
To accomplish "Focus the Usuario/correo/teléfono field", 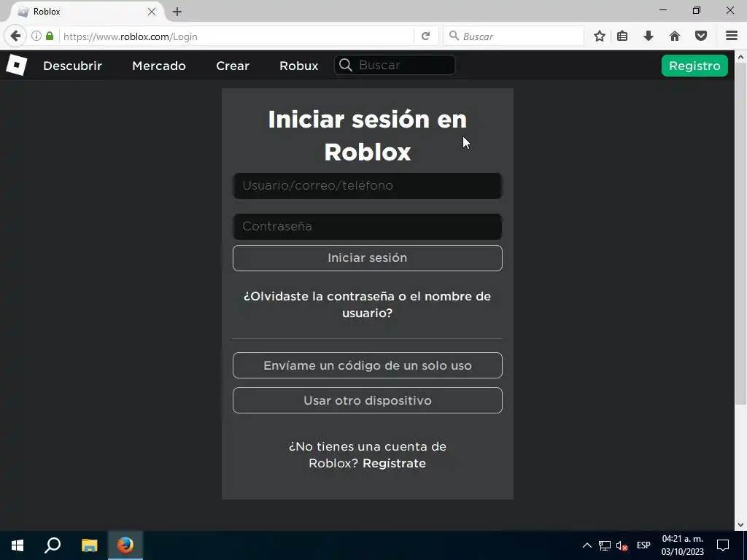I will [x=368, y=186].
